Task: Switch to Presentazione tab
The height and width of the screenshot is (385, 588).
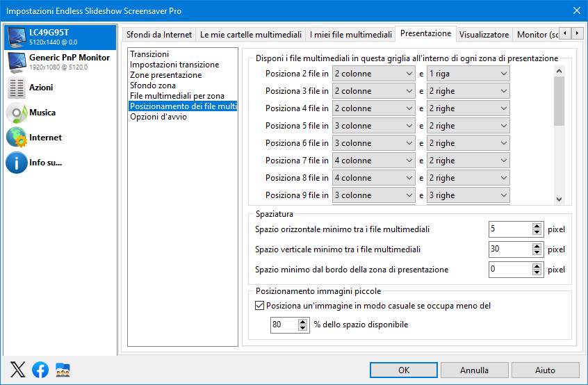Action: pos(425,33)
